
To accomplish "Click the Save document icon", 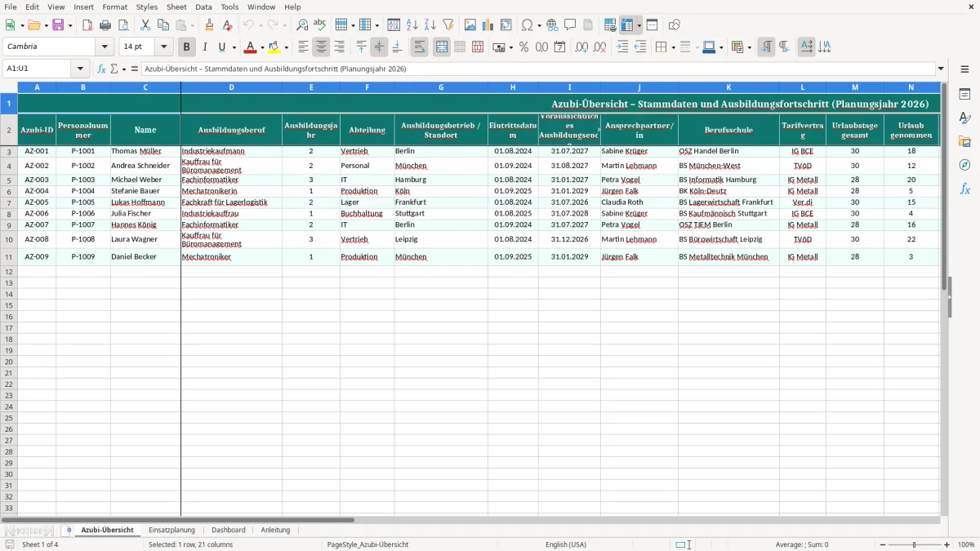I will click(x=58, y=25).
